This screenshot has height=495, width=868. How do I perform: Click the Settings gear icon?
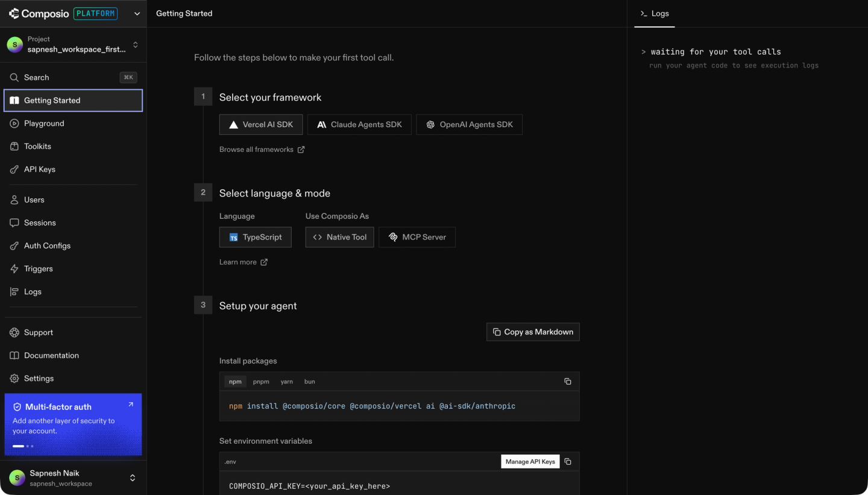tap(14, 378)
